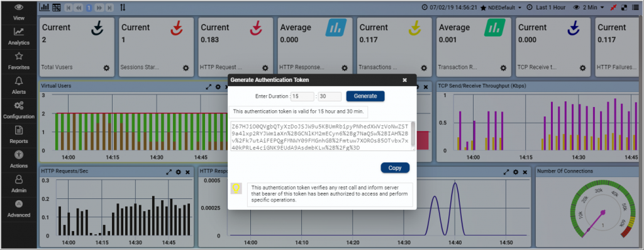Copy the authentication token

coord(395,168)
